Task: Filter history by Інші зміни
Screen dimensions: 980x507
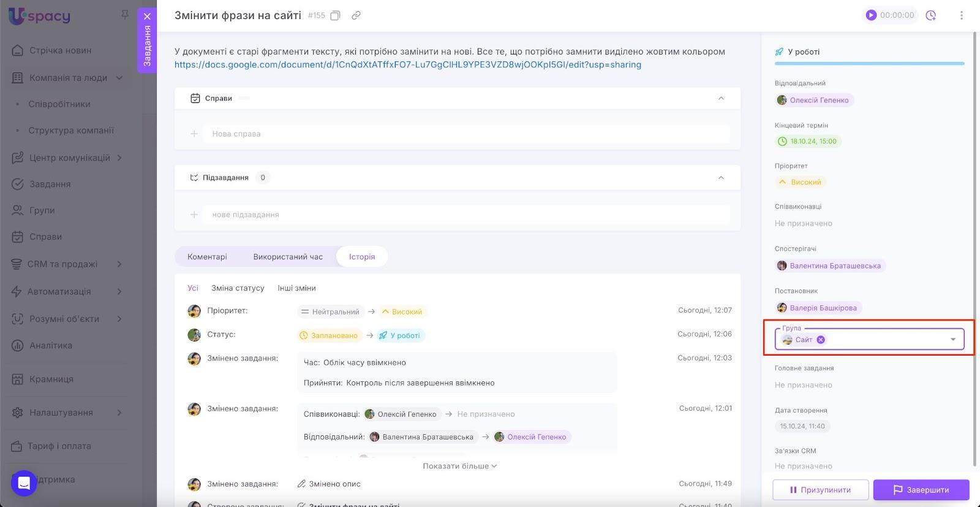Action: point(296,288)
